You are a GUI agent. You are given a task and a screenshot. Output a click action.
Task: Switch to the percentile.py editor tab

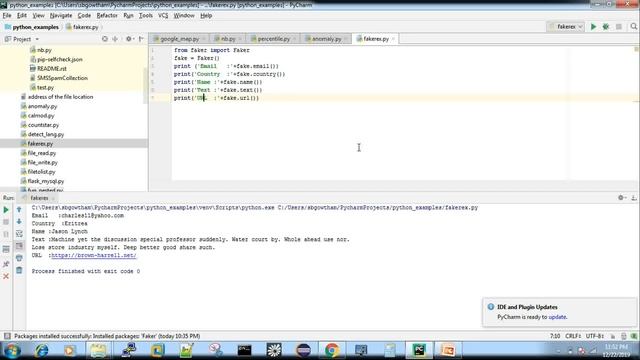(x=273, y=39)
